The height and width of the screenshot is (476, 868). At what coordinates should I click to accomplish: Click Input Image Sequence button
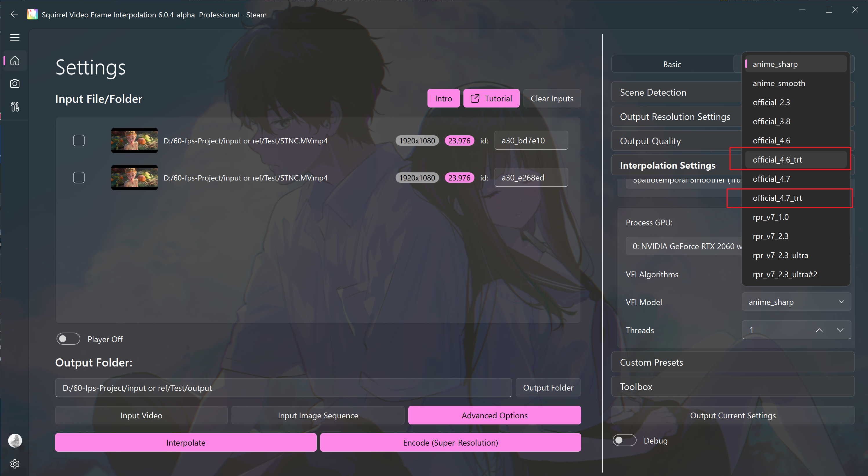click(318, 415)
